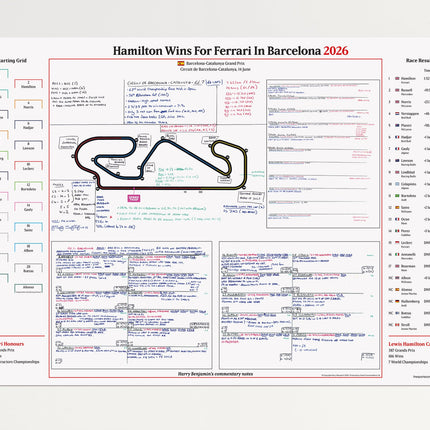Click 'Gasly' in the Race Results list
The image size is (430, 430).
coord(405,149)
